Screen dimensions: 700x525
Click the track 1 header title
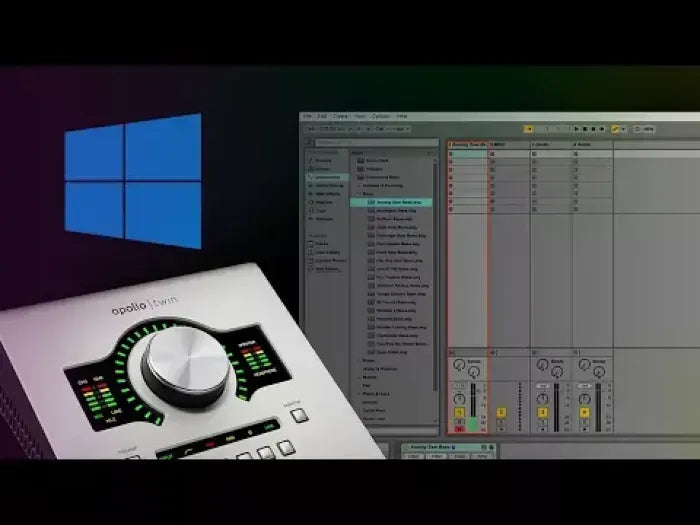pos(467,145)
